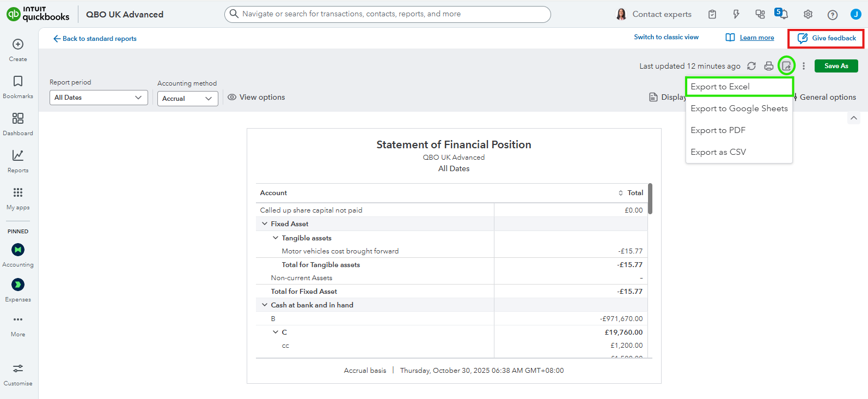Image resolution: width=868 pixels, height=399 pixels.
Task: Choose Export as CSV option
Action: (x=718, y=152)
